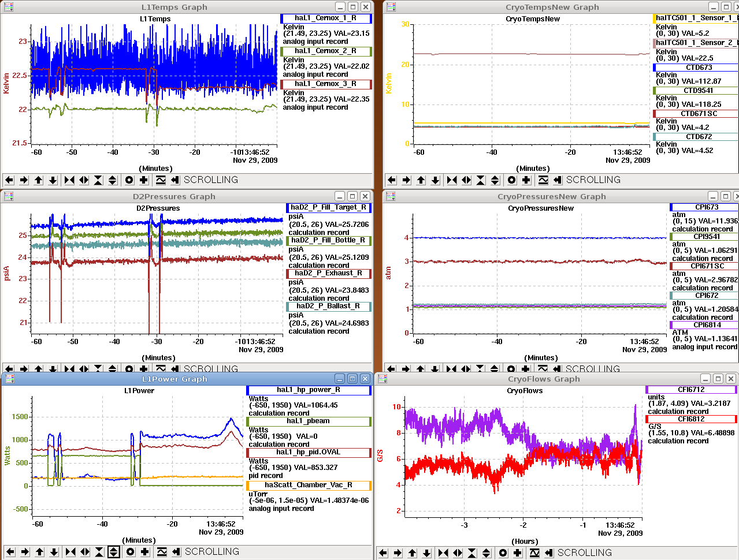Click the D2Pressures Graph title bar
Viewport: 739px width, 560px height.
174,196
